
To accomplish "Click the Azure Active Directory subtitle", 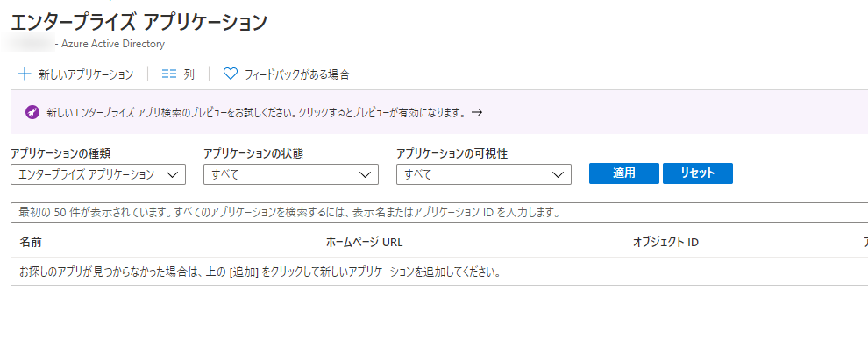I will click(113, 44).
